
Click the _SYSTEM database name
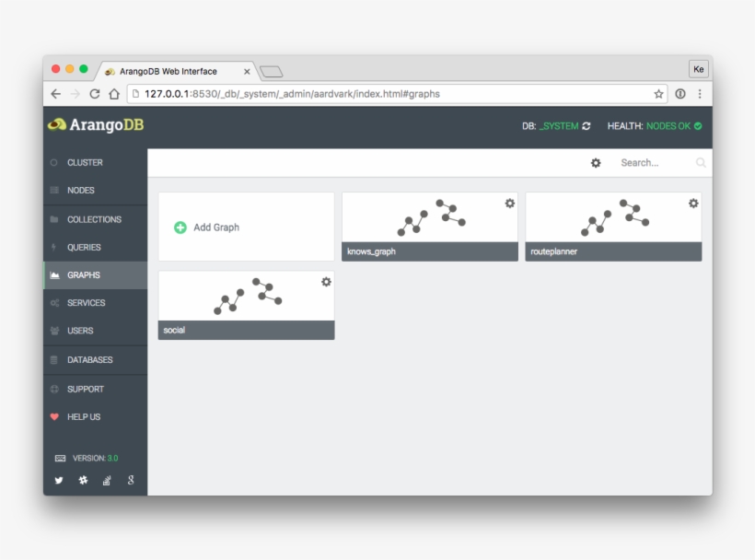tap(559, 126)
